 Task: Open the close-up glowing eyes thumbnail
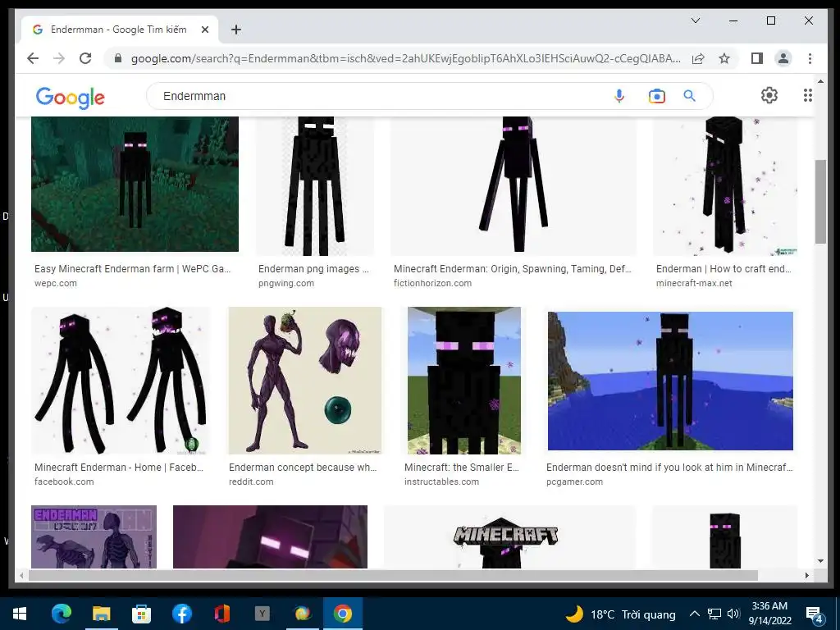click(x=270, y=536)
